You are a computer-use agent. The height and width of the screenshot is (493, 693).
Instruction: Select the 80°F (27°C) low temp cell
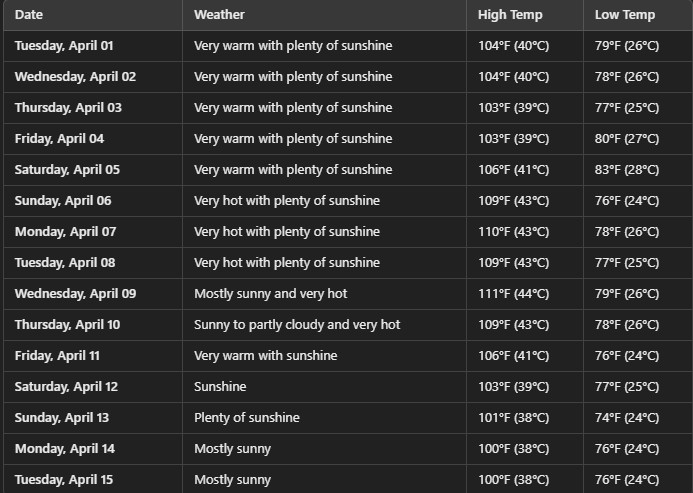pyautogui.click(x=627, y=139)
